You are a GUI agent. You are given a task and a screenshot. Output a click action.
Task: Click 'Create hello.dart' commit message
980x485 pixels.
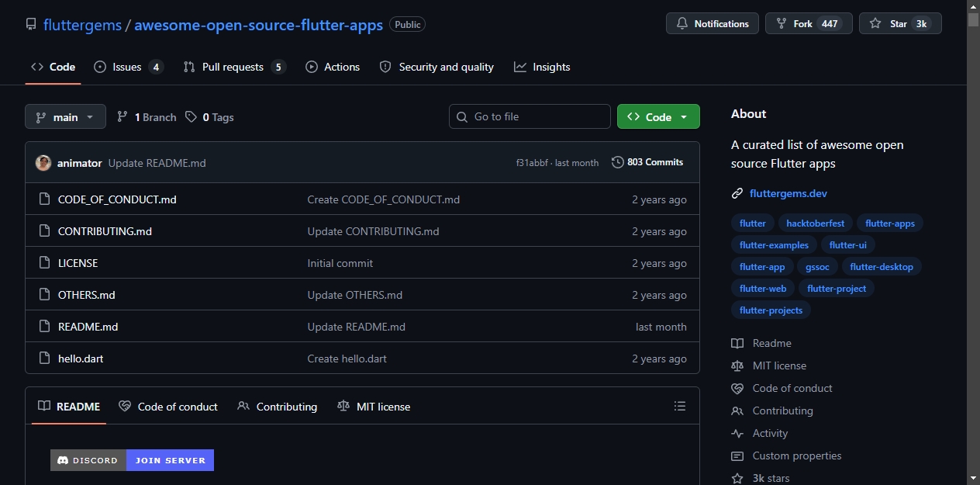347,359
